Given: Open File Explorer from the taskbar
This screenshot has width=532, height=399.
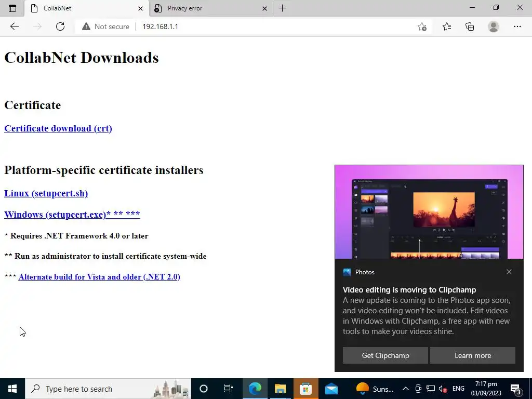Looking at the screenshot, I should pos(280,389).
